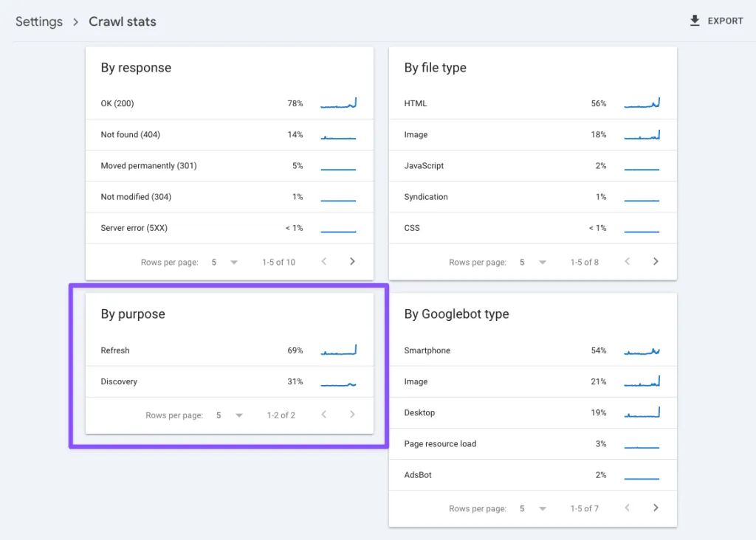
Task: Go to next page in By Googlebot type
Action: [656, 508]
